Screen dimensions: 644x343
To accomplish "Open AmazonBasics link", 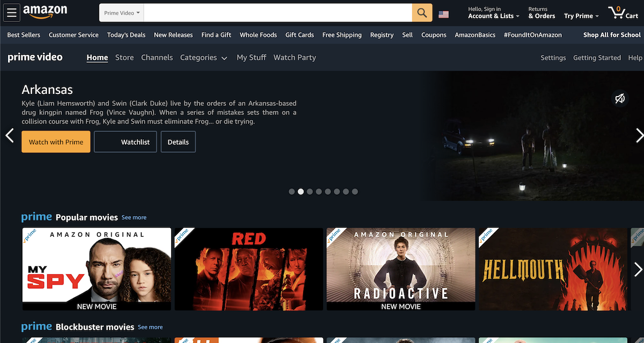I will tap(475, 35).
